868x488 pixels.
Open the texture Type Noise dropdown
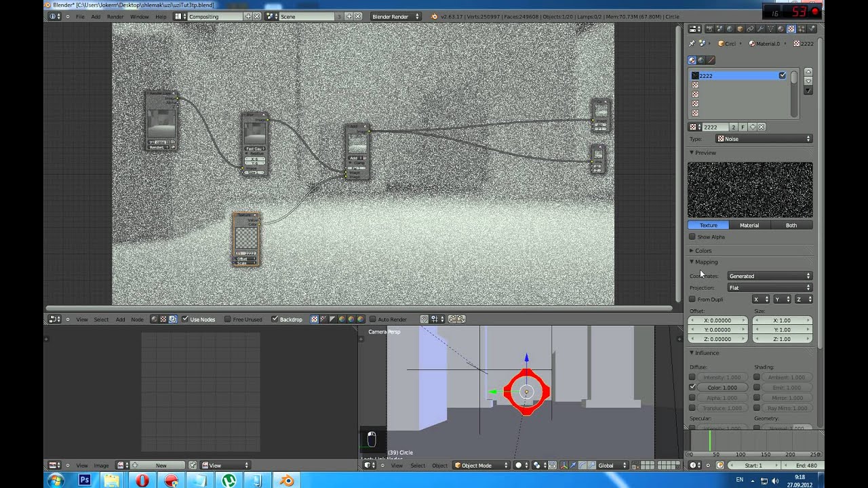(x=764, y=138)
